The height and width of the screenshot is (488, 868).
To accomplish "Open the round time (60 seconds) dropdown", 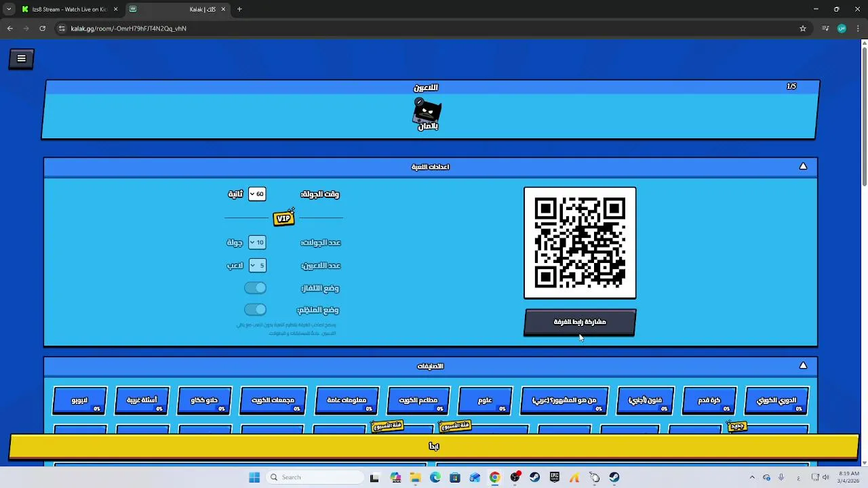I will (x=257, y=194).
